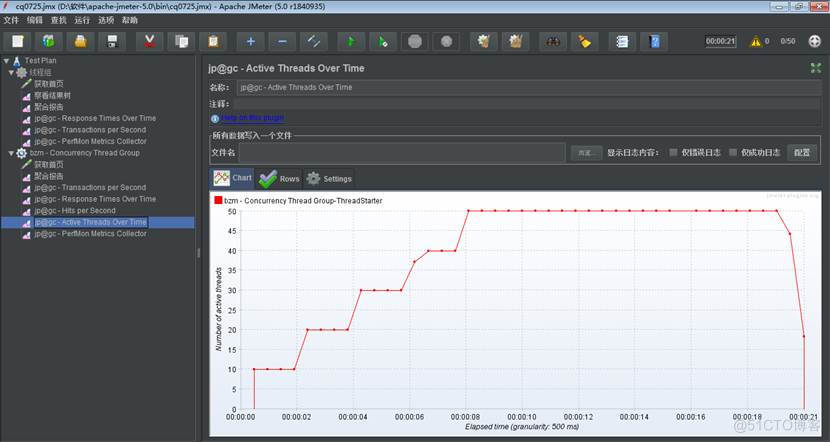
Task: Open the 文件 menu
Action: (x=11, y=20)
